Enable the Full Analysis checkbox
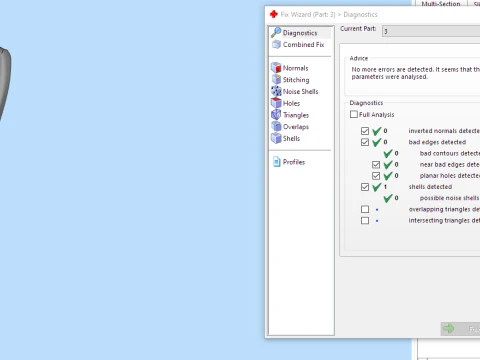Viewport: 480px width, 360px height. (354, 114)
